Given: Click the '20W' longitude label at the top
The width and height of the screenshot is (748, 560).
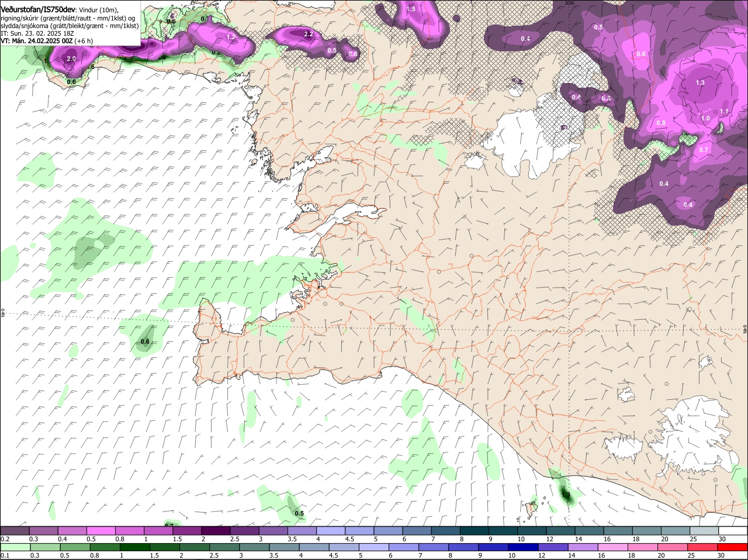Looking at the screenshot, I should click(x=569, y=3).
